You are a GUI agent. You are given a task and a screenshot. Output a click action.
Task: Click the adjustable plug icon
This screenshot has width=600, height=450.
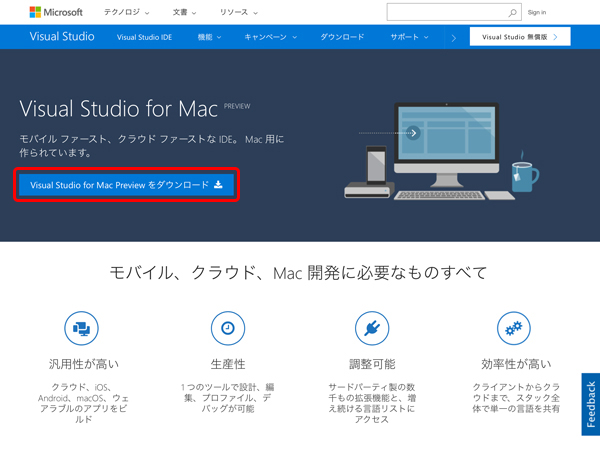(x=372, y=328)
